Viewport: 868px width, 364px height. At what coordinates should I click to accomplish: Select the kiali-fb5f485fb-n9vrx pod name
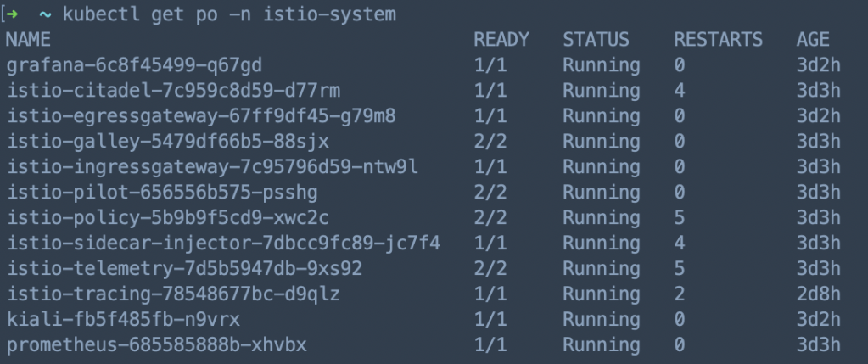coord(123,320)
